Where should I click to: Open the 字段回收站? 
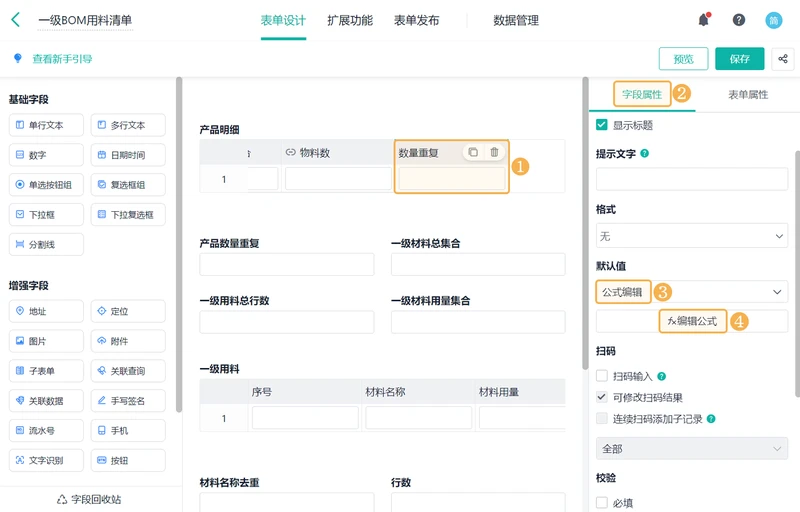click(x=89, y=499)
